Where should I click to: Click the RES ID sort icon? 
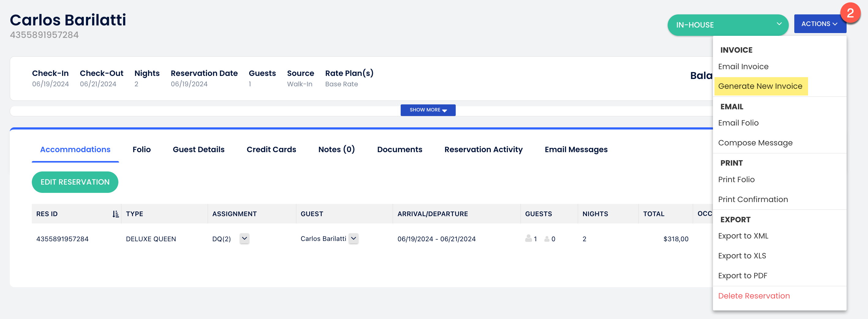(115, 214)
